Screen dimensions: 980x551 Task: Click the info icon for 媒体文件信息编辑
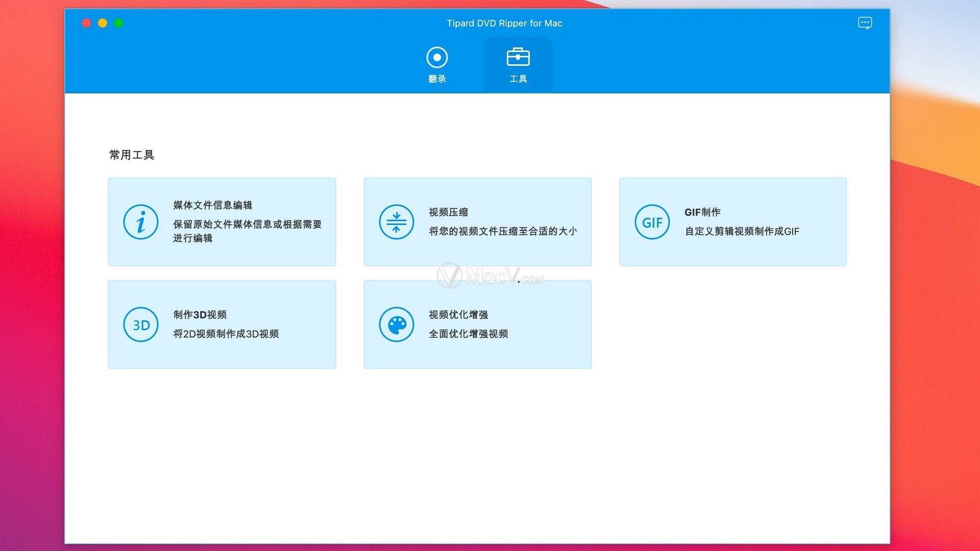pyautogui.click(x=141, y=222)
